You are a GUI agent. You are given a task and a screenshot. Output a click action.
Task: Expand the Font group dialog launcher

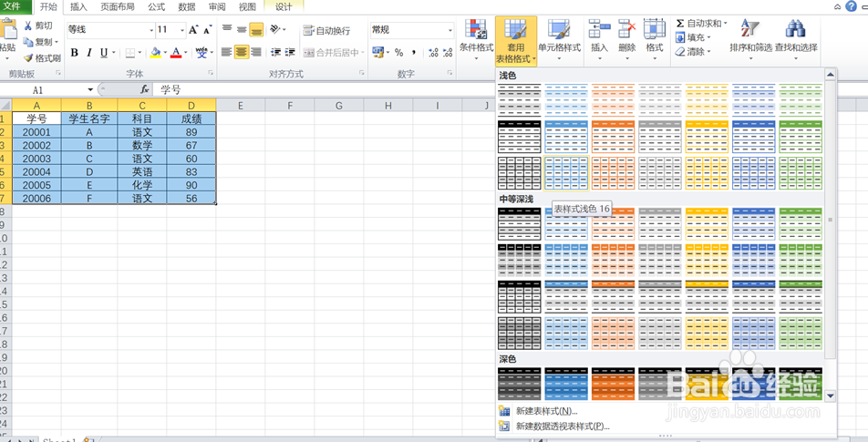point(211,73)
